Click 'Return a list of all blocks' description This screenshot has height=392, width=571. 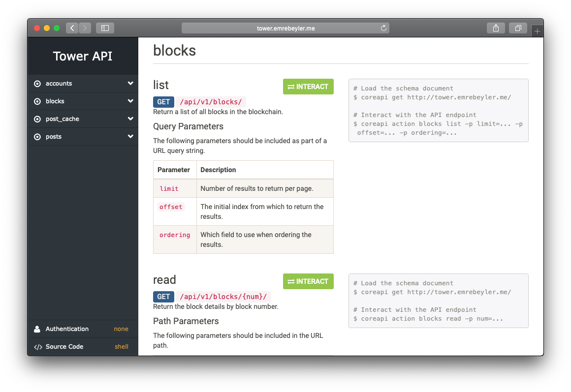click(x=218, y=112)
